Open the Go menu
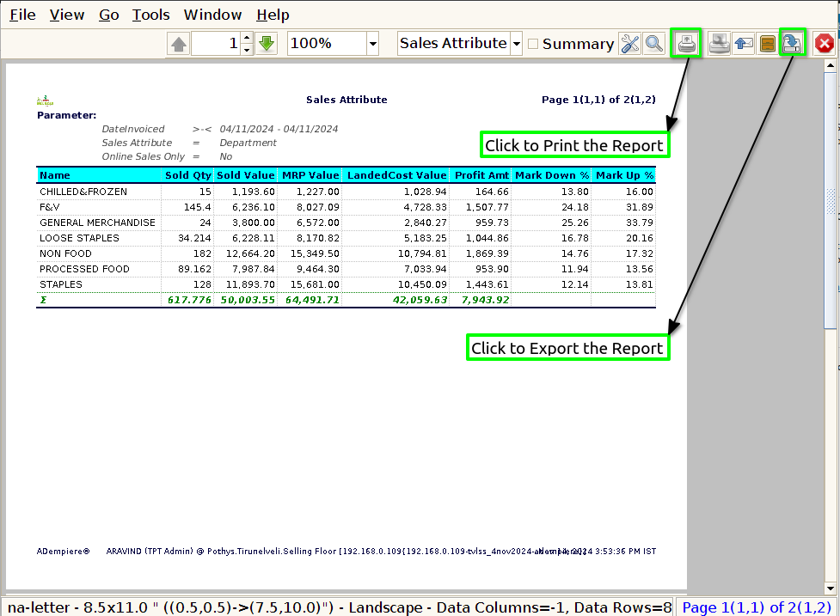The image size is (840, 616). (108, 15)
